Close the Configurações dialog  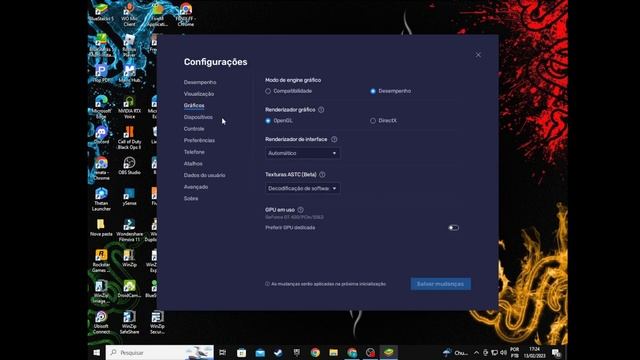point(478,55)
